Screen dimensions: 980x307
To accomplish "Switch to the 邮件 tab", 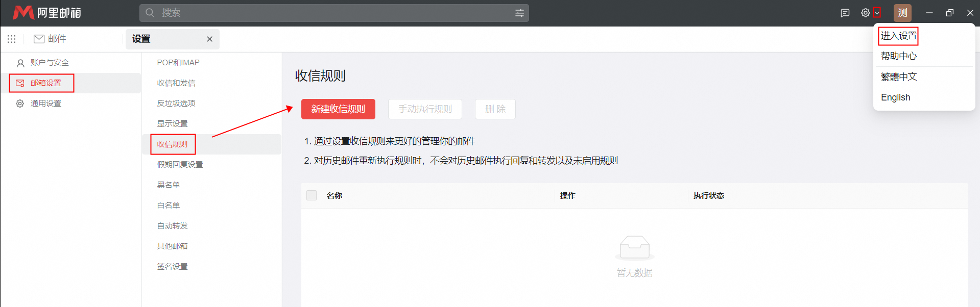I will (50, 39).
